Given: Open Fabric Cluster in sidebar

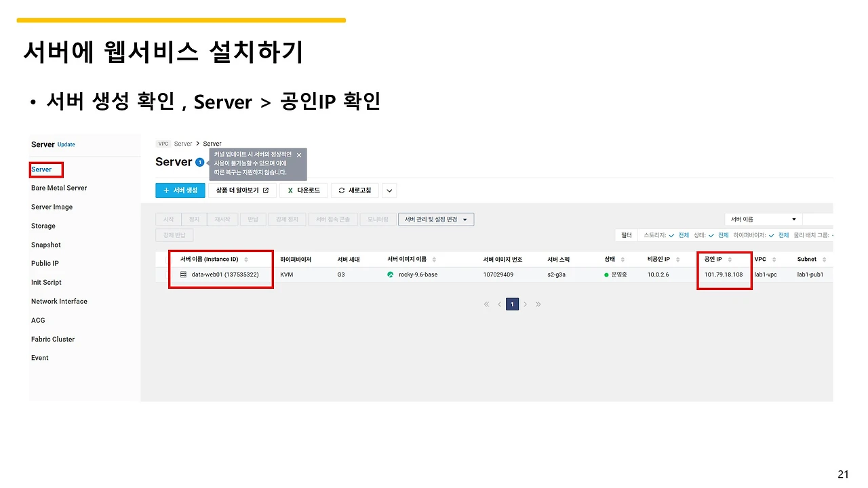Looking at the screenshot, I should tap(53, 339).
